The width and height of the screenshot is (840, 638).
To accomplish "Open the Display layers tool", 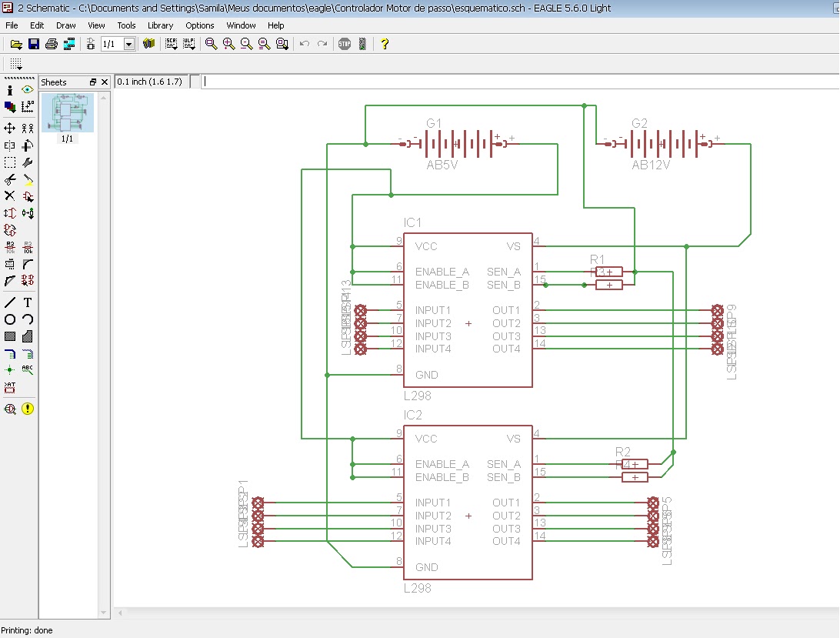I will [x=10, y=107].
